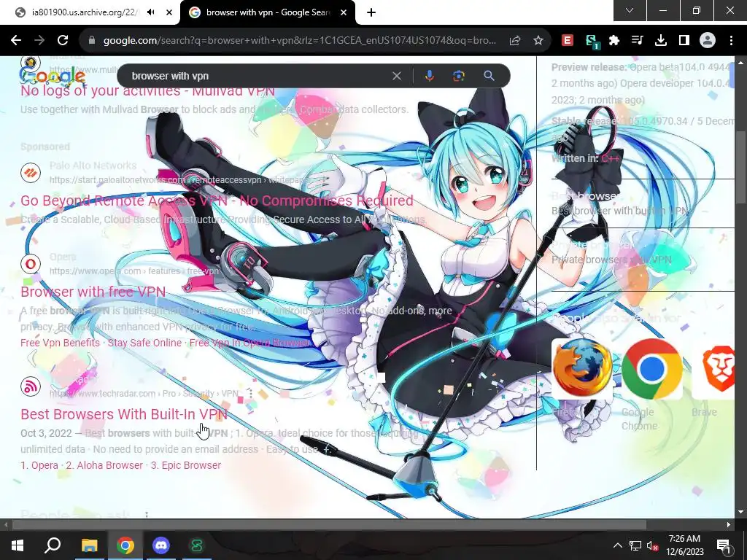Close the browser with vpn tab

(344, 12)
